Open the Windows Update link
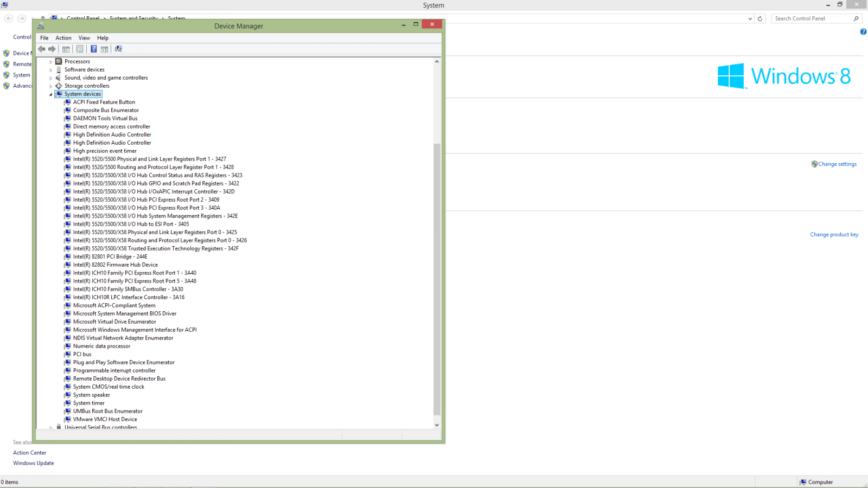 [34, 463]
